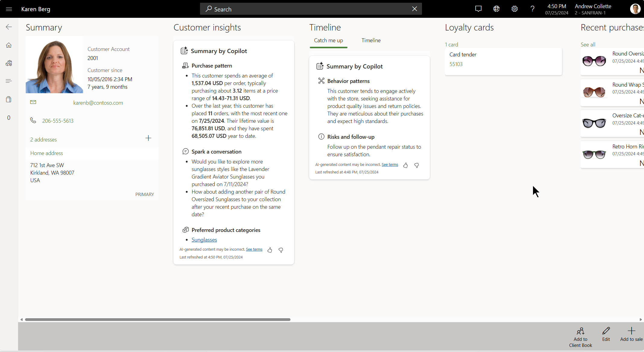Click the help question mark icon

(x=533, y=9)
